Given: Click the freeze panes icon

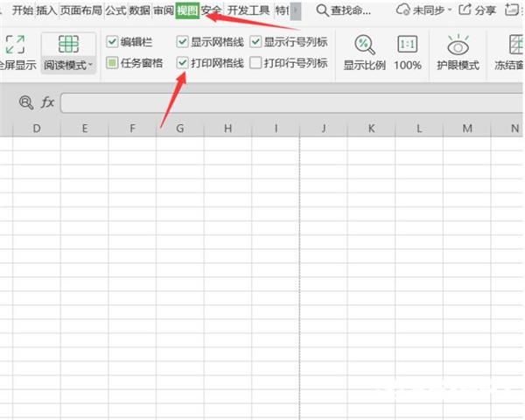Looking at the screenshot, I should pos(516,45).
